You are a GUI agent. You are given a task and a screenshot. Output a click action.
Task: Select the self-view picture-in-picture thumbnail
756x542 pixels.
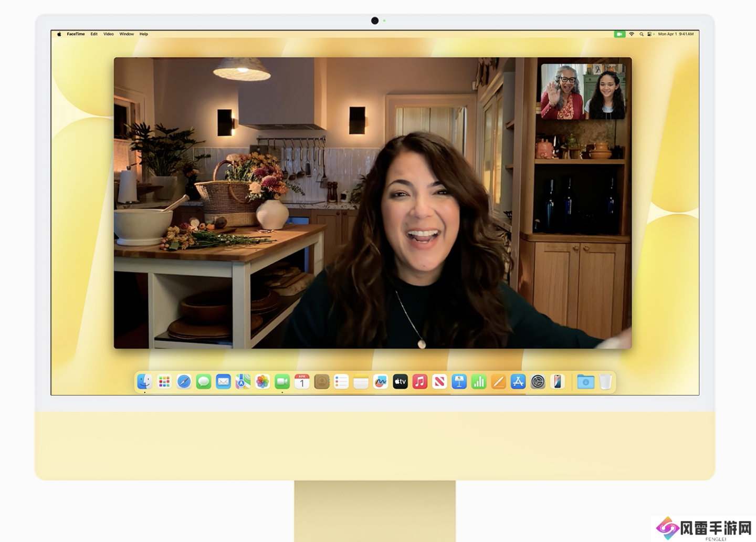pos(583,91)
